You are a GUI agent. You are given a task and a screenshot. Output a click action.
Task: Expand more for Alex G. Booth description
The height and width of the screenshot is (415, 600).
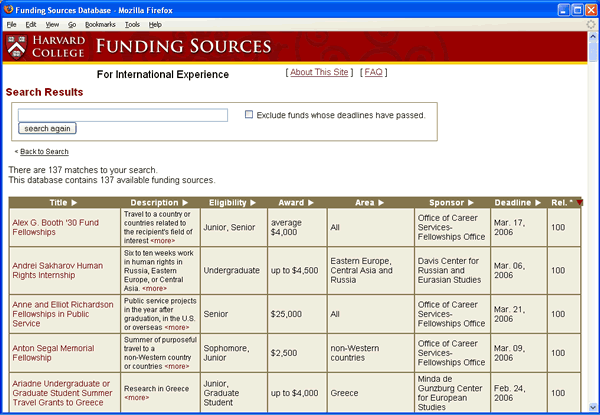[x=163, y=241]
